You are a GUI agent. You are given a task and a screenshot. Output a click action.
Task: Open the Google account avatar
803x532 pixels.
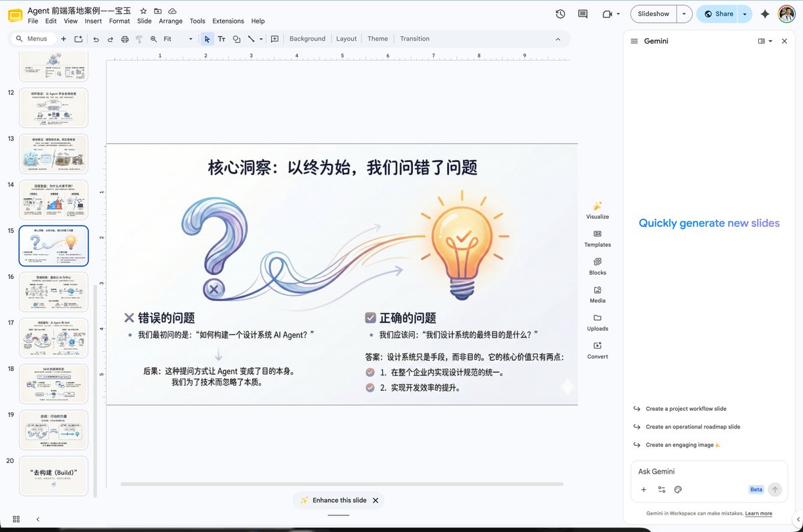(787, 14)
